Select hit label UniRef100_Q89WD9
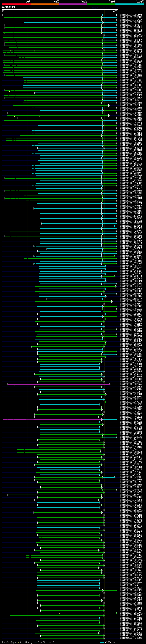This screenshot has height=644, width=146. click(x=131, y=595)
